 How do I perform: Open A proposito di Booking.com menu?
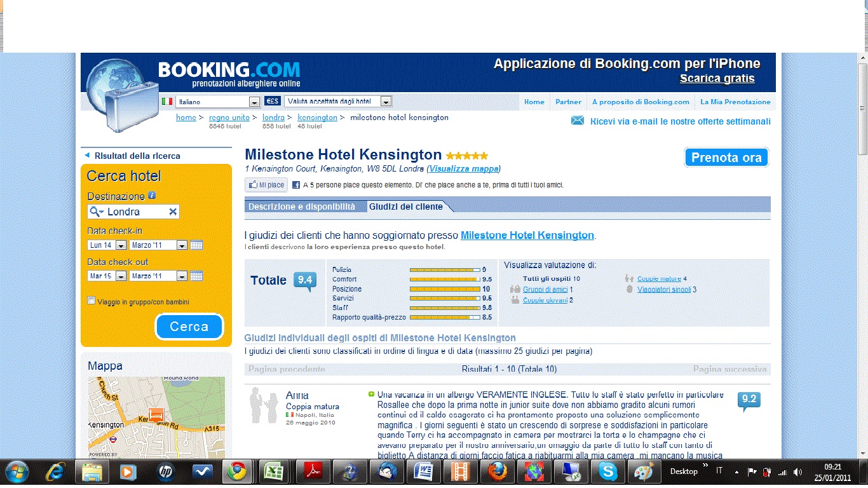click(641, 102)
